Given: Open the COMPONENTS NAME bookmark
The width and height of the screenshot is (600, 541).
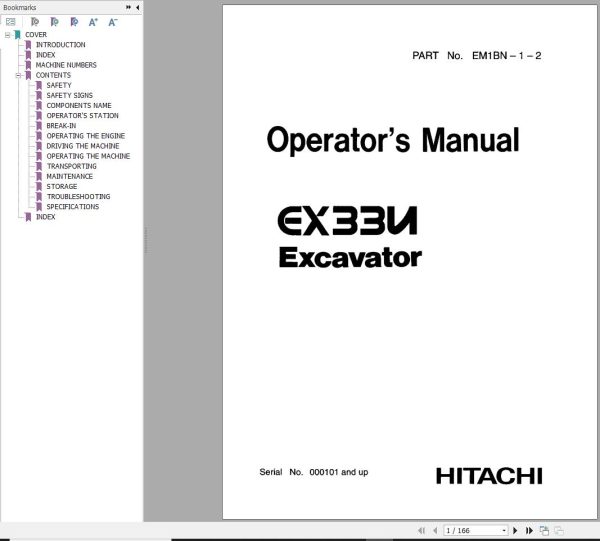Looking at the screenshot, I should 79,106.
